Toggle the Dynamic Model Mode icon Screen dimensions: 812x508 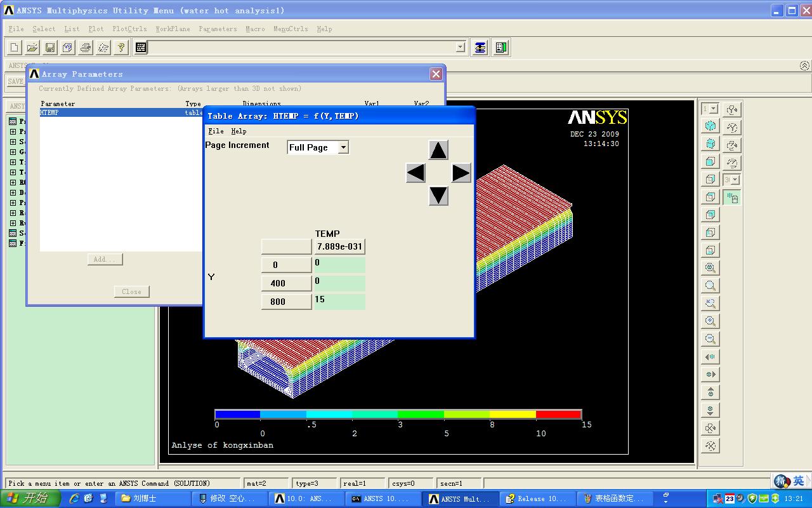[732, 198]
